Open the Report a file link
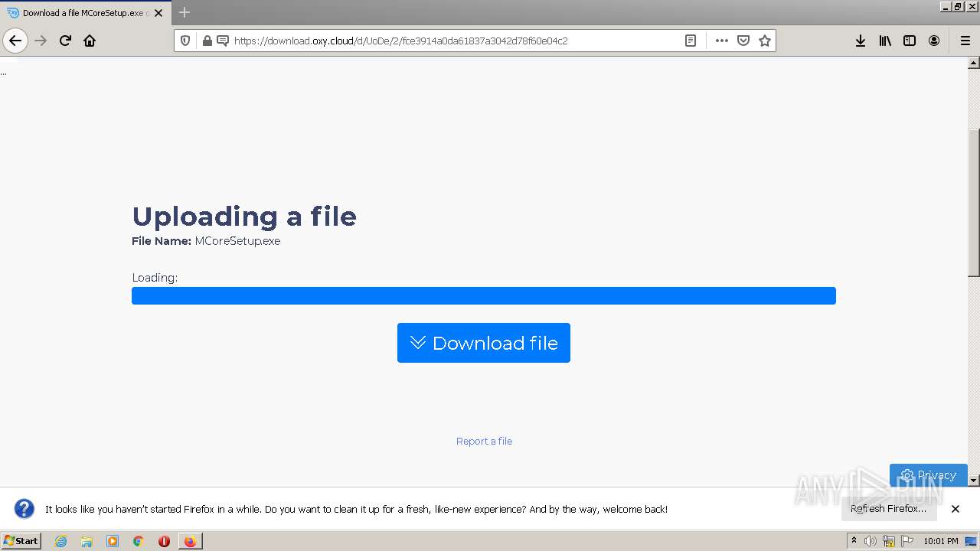Viewport: 980px width, 551px height. (484, 441)
